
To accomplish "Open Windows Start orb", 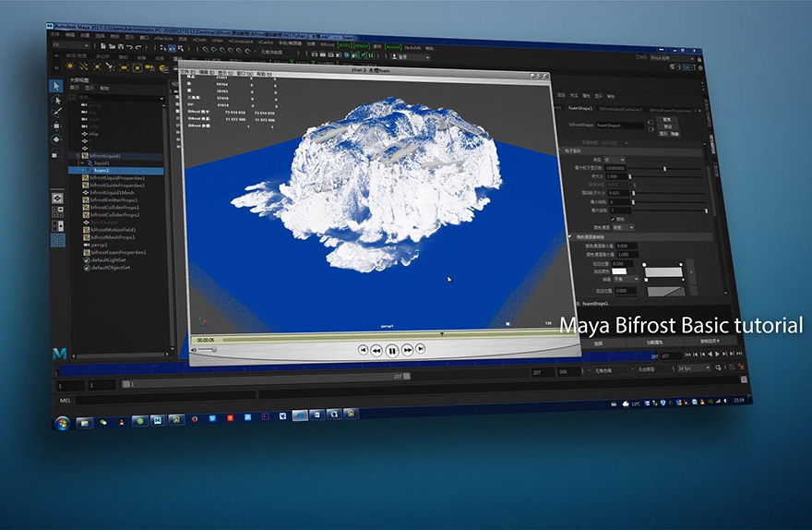I will point(63,423).
